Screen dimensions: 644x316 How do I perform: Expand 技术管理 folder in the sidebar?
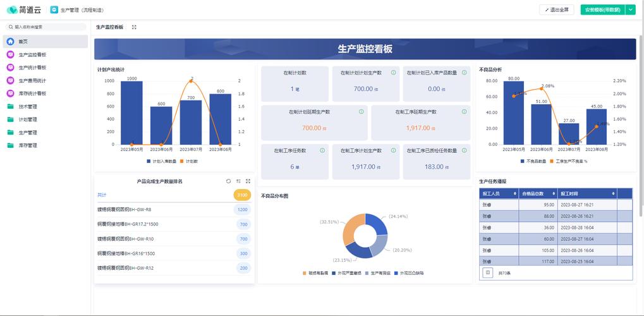46,106
